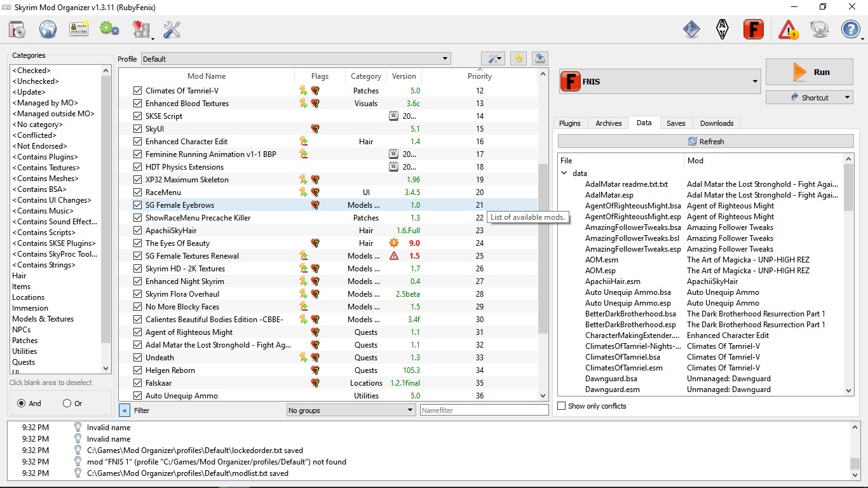This screenshot has width=868, height=488.
Task: Launch the Nexus globe browser icon
Action: click(48, 29)
